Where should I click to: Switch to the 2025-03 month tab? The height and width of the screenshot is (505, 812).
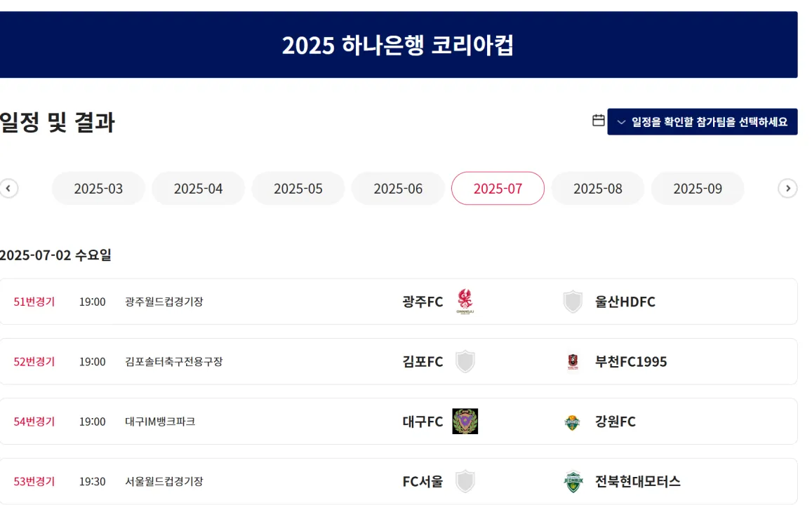click(98, 189)
